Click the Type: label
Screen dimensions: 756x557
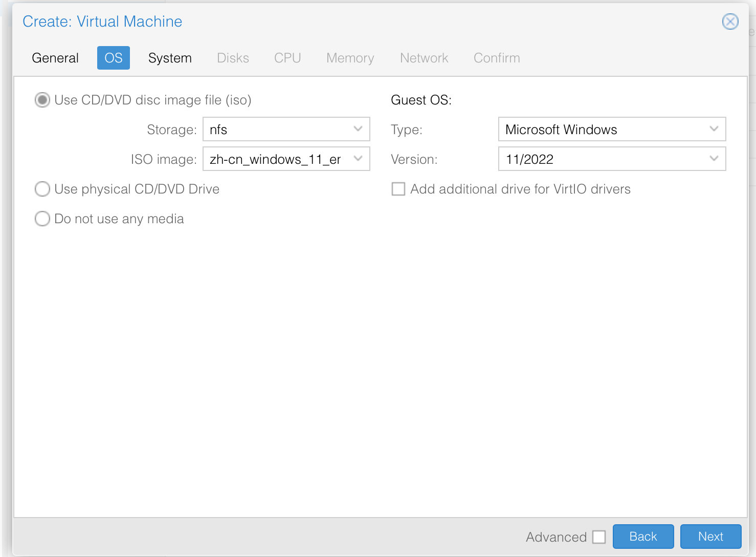407,130
